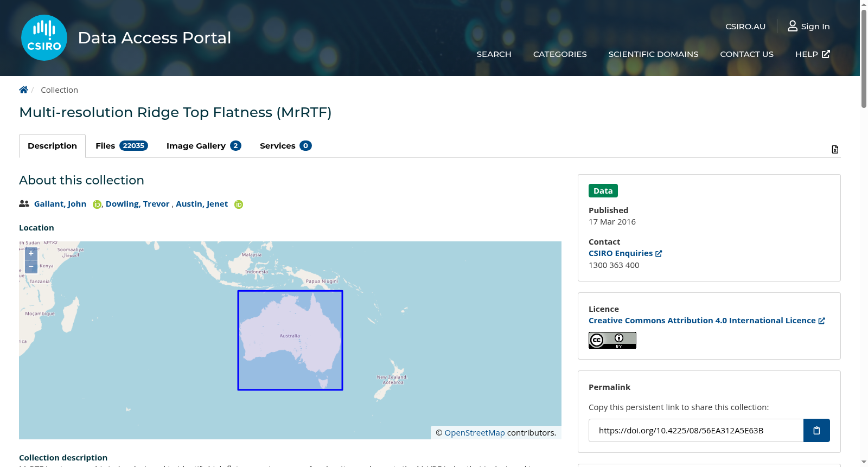
Task: Open the Services tab
Action: [x=285, y=146]
